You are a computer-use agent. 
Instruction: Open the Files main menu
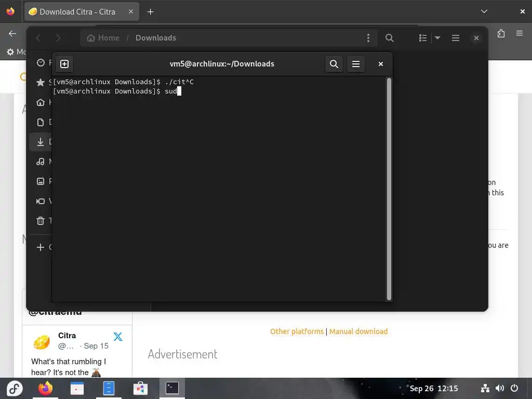455,37
